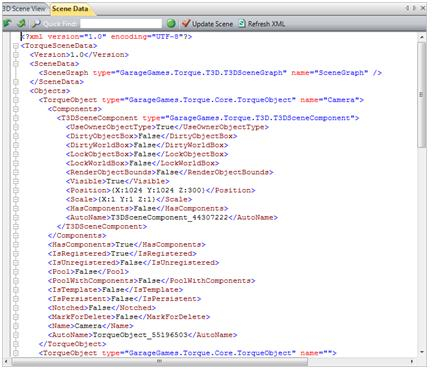This screenshot has width=432, height=369.
Task: Collapse the Objects node
Action: [16, 91]
